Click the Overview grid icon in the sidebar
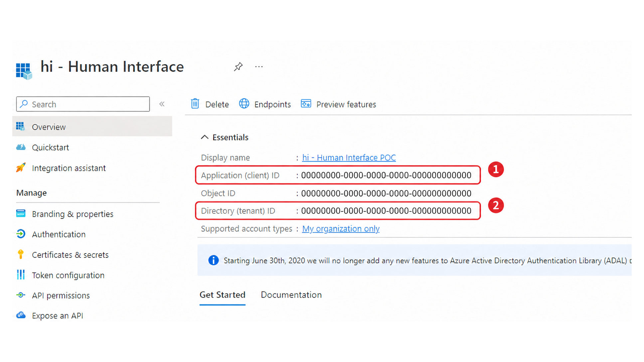644x362 pixels. click(x=21, y=126)
